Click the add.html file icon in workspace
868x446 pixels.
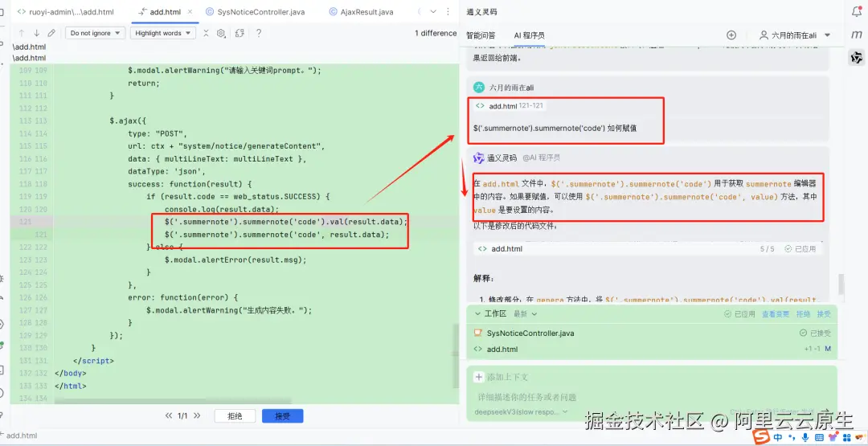[x=479, y=349]
